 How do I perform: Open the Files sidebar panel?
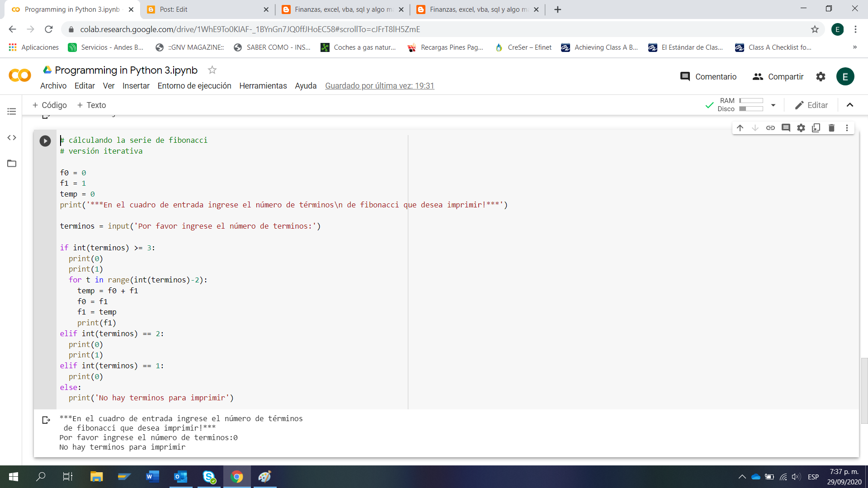tap(11, 164)
